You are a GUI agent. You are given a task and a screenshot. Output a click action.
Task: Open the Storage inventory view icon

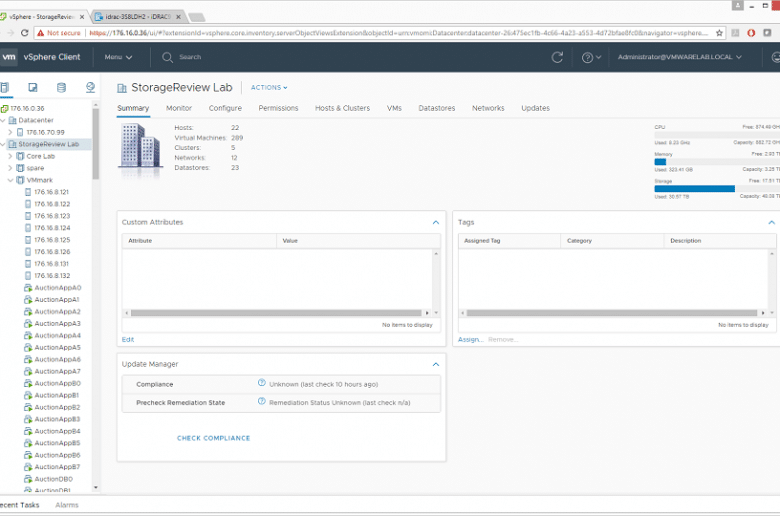click(x=61, y=88)
